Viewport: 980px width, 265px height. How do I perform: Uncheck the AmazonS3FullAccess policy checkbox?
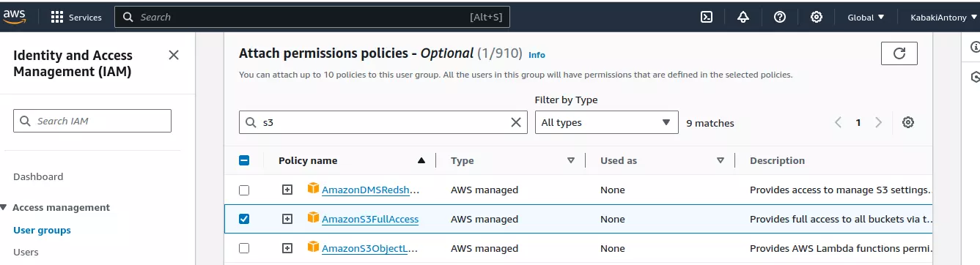coord(244,219)
